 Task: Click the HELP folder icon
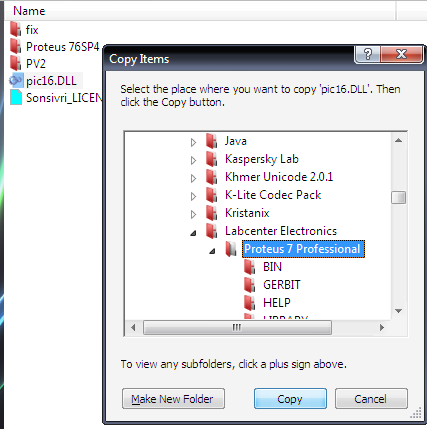250,303
